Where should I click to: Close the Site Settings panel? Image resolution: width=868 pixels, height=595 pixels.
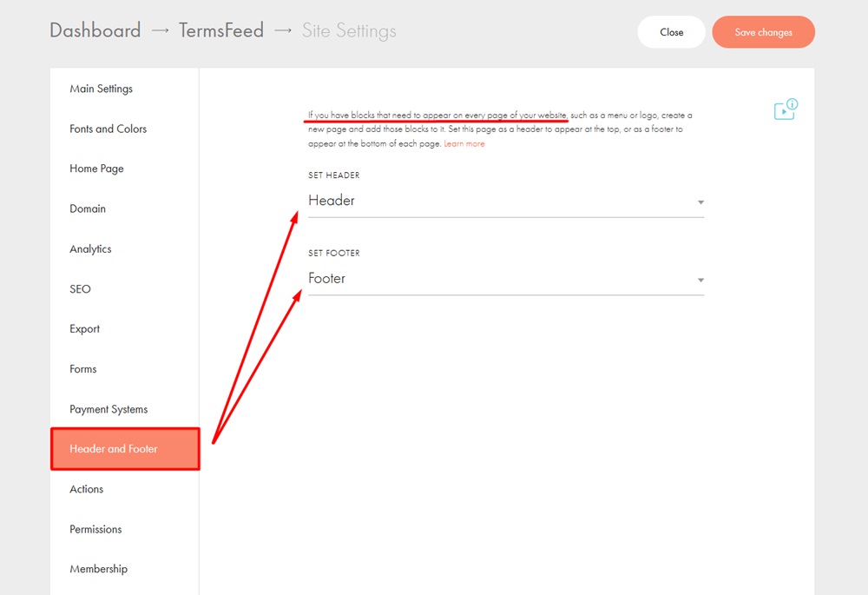pyautogui.click(x=672, y=32)
